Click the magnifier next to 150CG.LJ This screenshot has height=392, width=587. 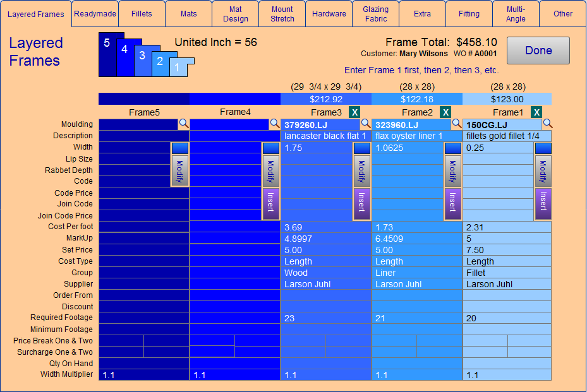tap(547, 124)
